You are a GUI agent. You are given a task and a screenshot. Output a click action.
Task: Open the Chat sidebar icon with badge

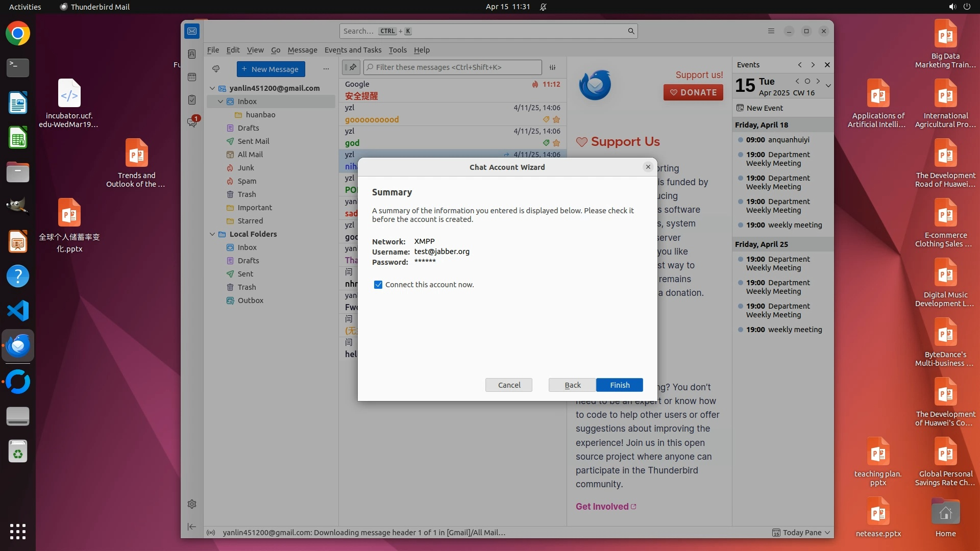coord(192,122)
